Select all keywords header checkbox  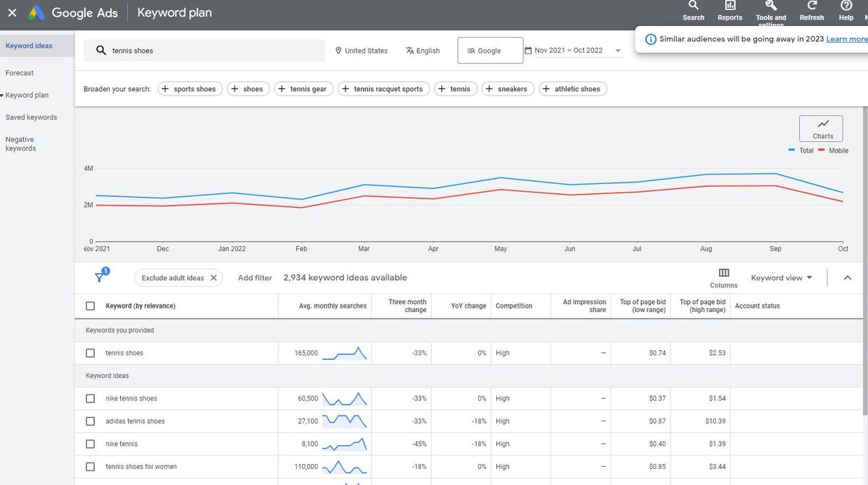(x=90, y=306)
